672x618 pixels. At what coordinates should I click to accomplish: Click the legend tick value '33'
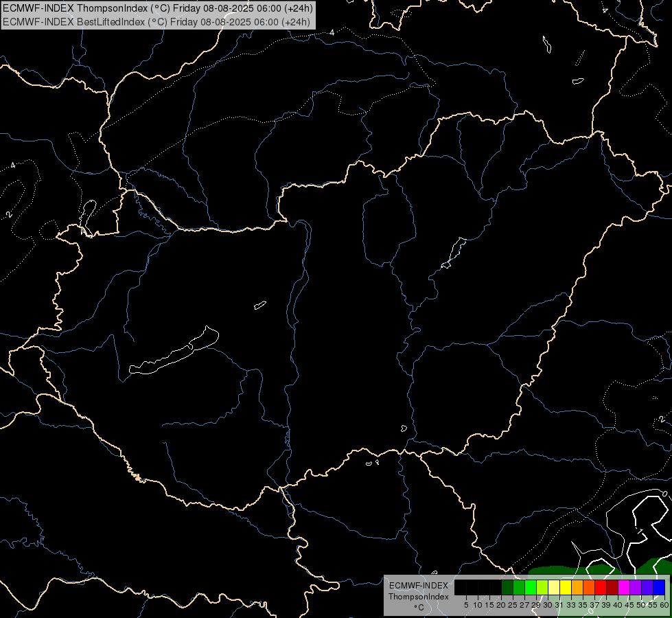click(571, 605)
